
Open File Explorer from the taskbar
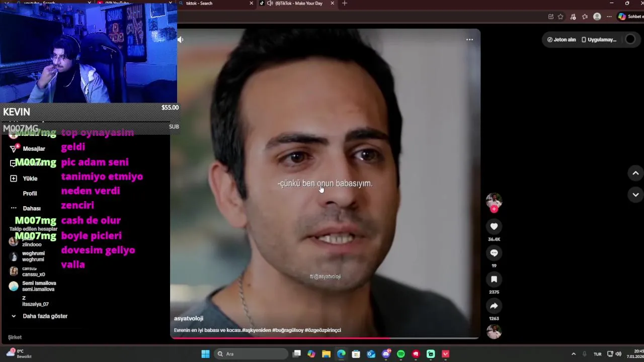pos(326,354)
